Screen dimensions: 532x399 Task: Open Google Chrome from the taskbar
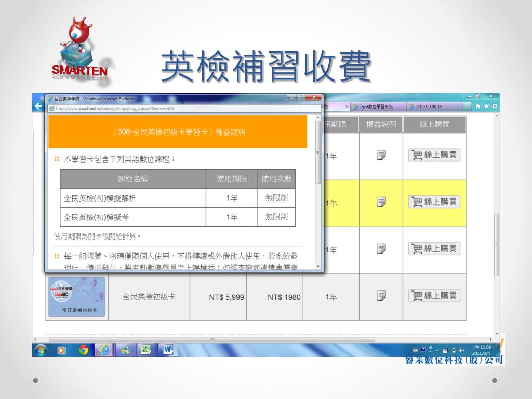pyautogui.click(x=83, y=350)
